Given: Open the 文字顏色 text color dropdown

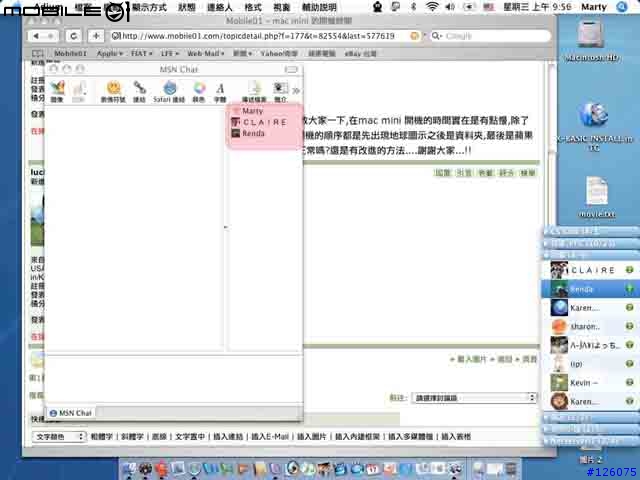Looking at the screenshot, I should coord(58,436).
